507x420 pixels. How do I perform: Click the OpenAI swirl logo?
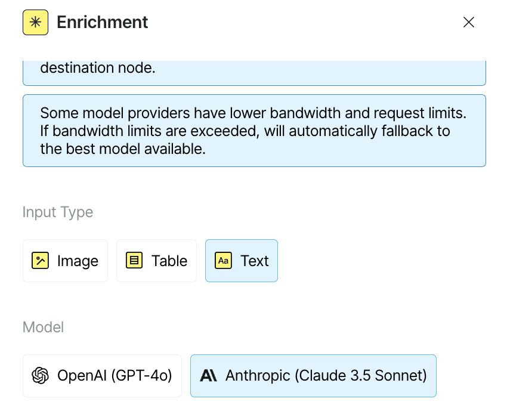click(x=40, y=376)
